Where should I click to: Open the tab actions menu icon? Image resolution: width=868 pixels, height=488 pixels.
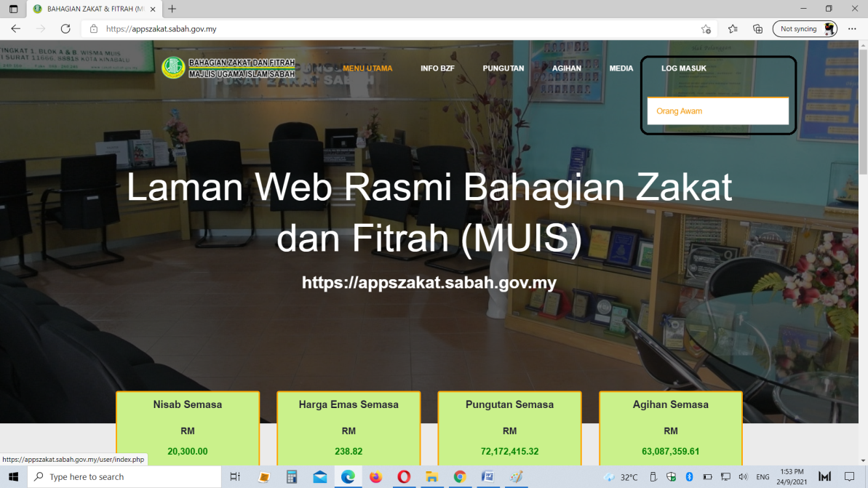(13, 9)
